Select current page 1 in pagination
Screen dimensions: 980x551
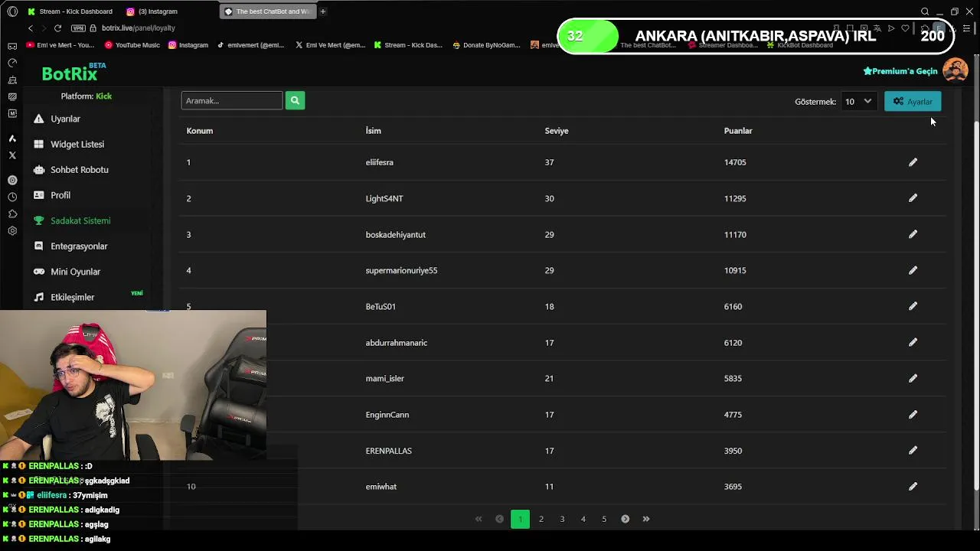coord(520,519)
